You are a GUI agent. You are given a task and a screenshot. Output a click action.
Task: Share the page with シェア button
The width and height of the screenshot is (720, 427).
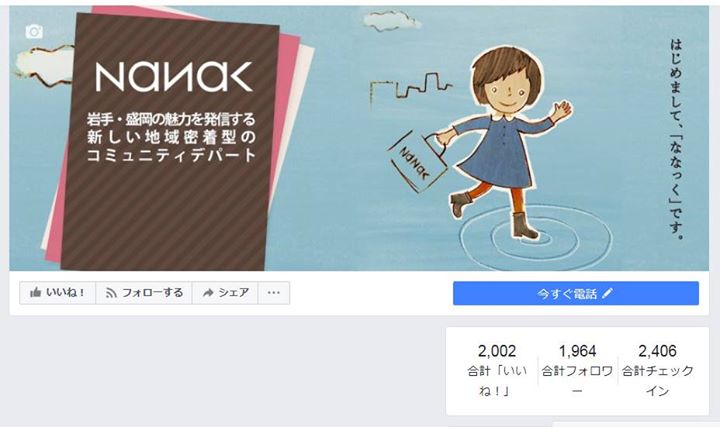pos(225,292)
